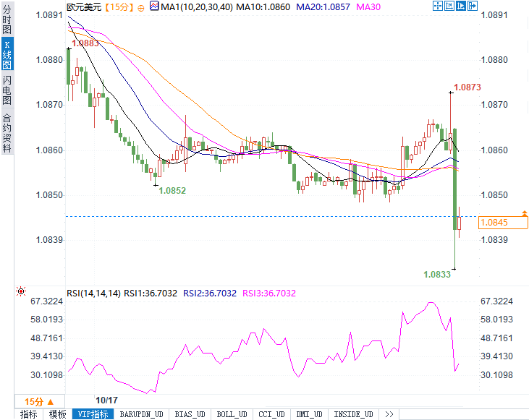
Task: Click the crosshair cursor icon at top right
Action: coord(438,6)
